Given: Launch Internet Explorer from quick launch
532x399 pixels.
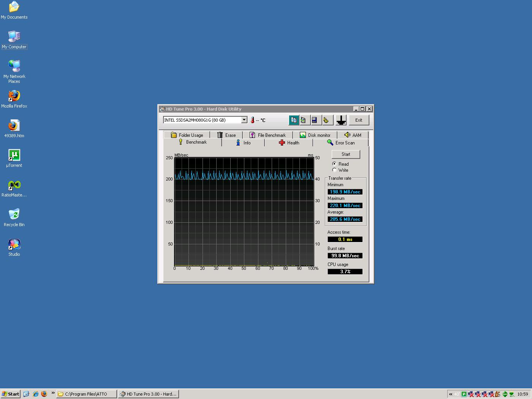Looking at the screenshot, I should coord(35,394).
